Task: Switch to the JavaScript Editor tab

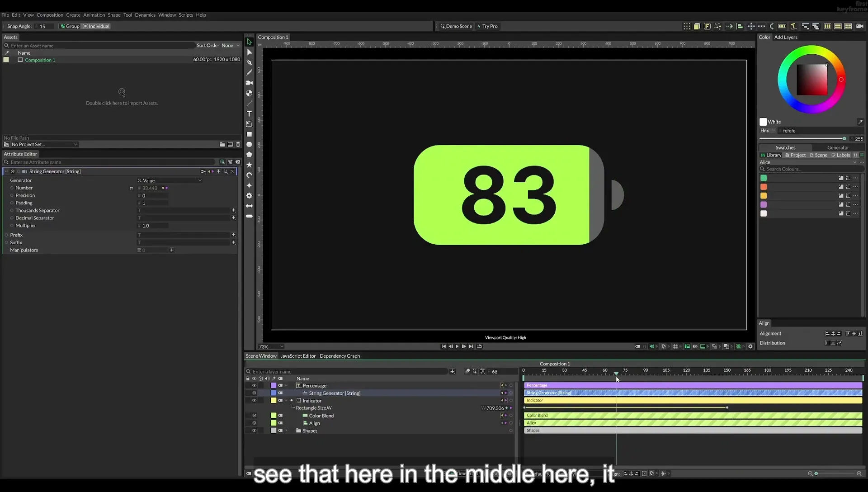Action: click(298, 356)
